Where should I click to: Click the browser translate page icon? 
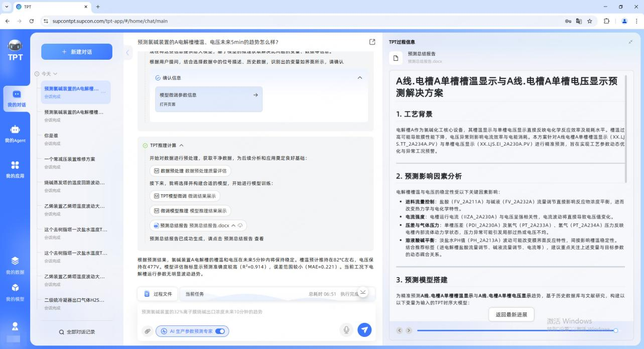[578, 21]
